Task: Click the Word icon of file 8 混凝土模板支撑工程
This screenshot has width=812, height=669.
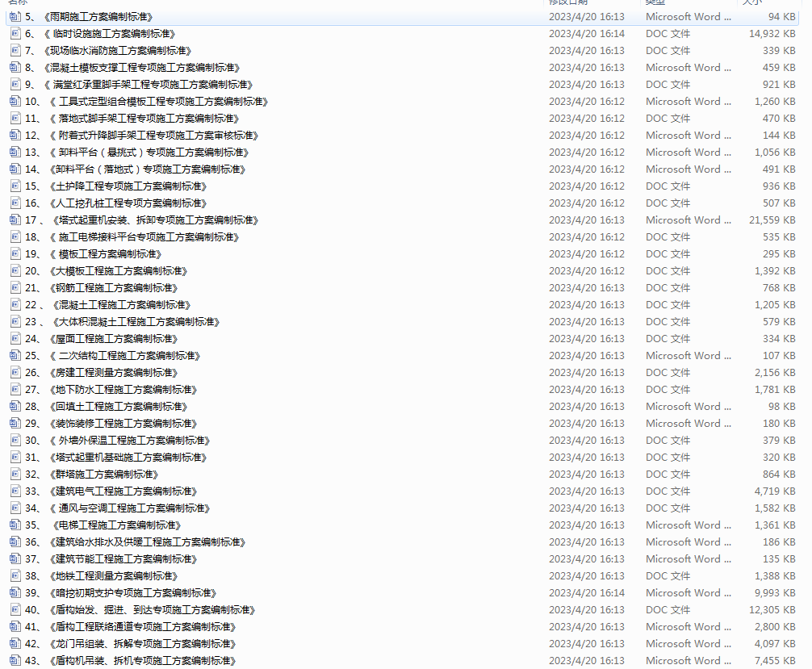Action: pyautogui.click(x=15, y=67)
